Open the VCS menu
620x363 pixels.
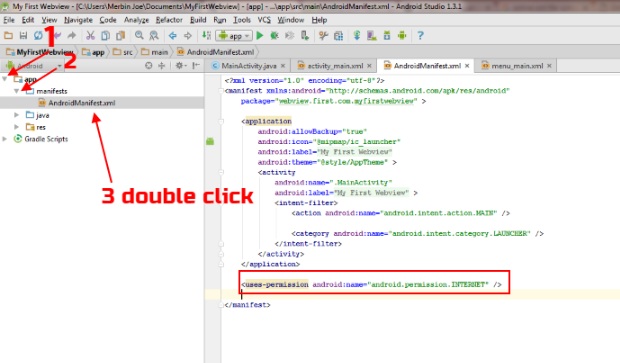coord(264,20)
